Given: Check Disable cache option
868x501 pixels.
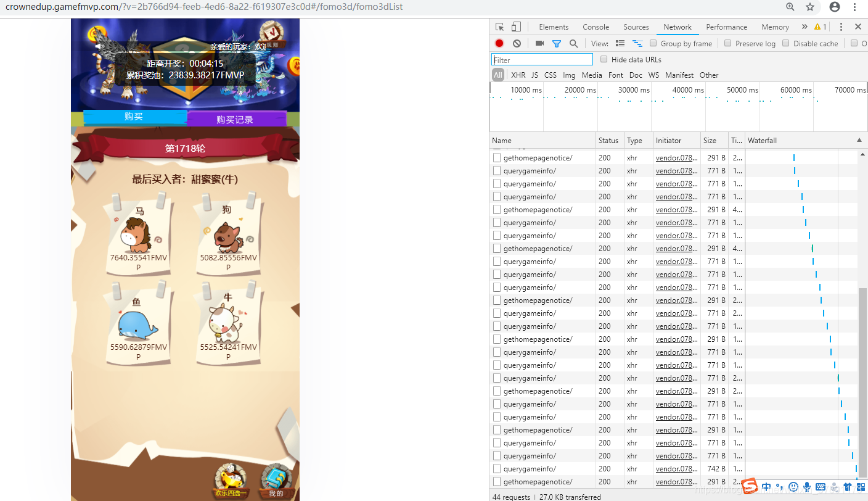Looking at the screenshot, I should coord(786,43).
